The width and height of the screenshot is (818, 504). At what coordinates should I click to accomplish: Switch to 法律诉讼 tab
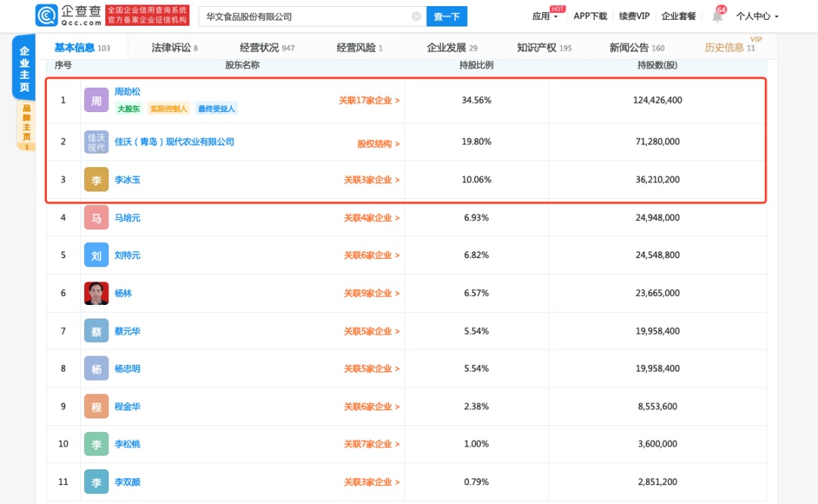pos(174,48)
